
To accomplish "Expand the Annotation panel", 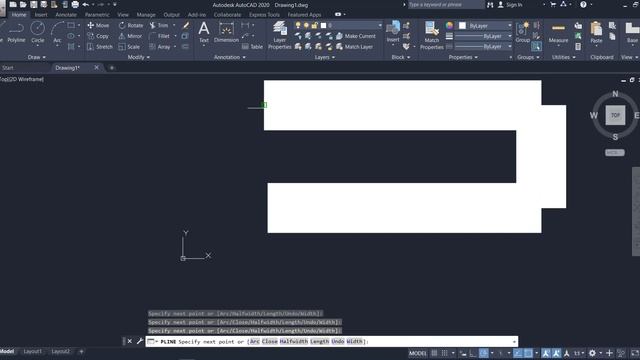I will pyautogui.click(x=230, y=57).
